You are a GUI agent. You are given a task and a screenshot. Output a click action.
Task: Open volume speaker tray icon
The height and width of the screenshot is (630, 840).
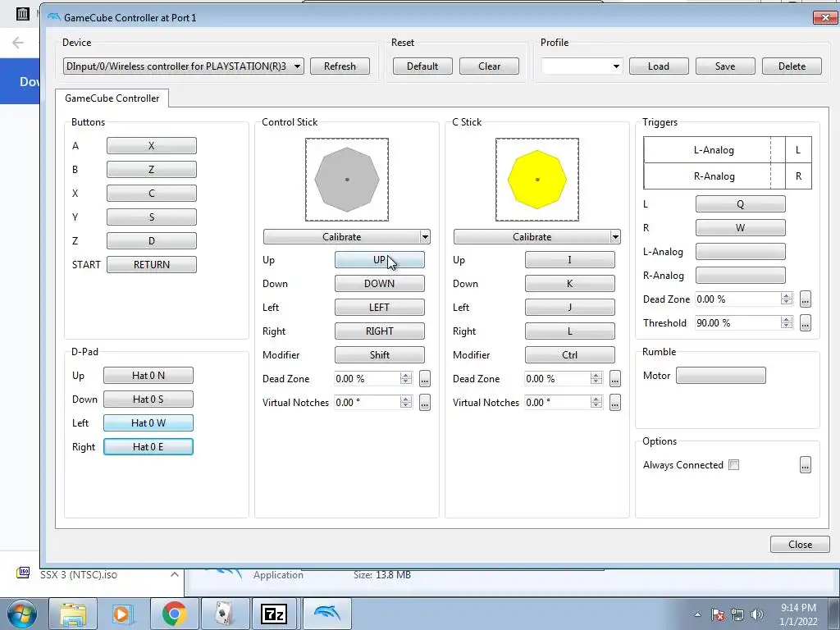[757, 614]
